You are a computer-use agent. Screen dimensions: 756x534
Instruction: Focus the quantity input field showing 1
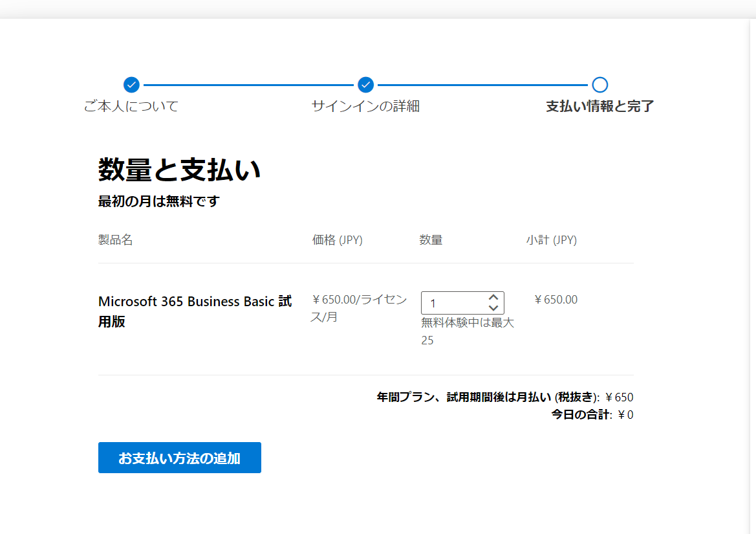(x=462, y=303)
